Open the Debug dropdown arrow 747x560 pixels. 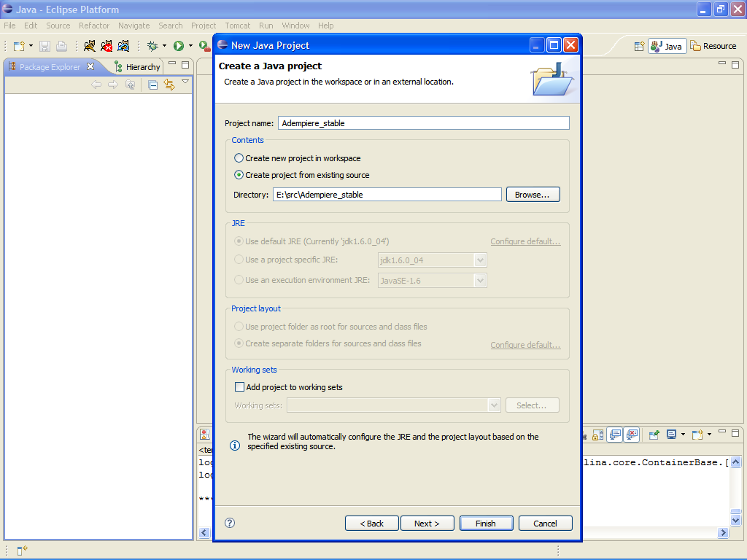164,46
